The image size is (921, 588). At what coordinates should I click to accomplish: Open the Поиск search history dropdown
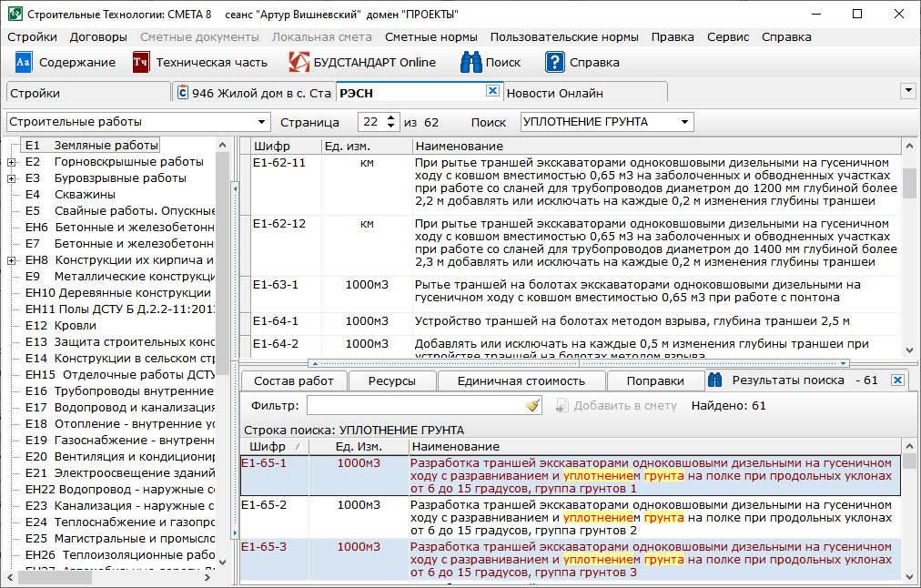coord(684,122)
